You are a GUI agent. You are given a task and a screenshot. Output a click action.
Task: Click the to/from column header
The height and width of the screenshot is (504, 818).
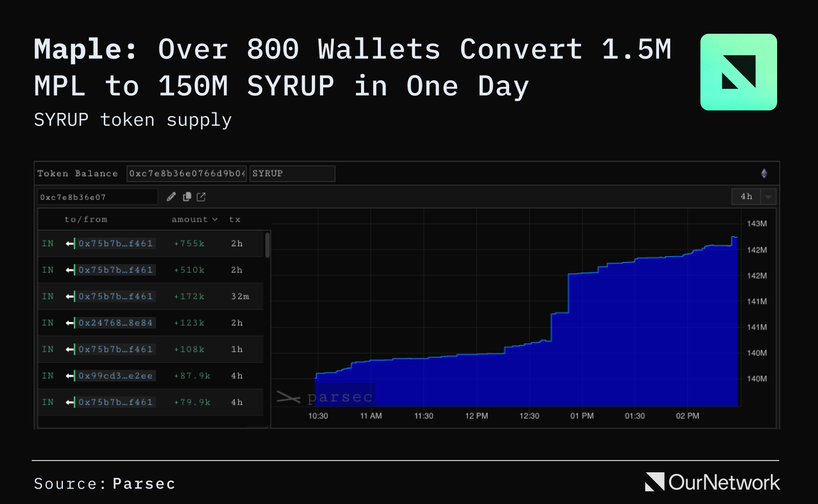point(86,219)
